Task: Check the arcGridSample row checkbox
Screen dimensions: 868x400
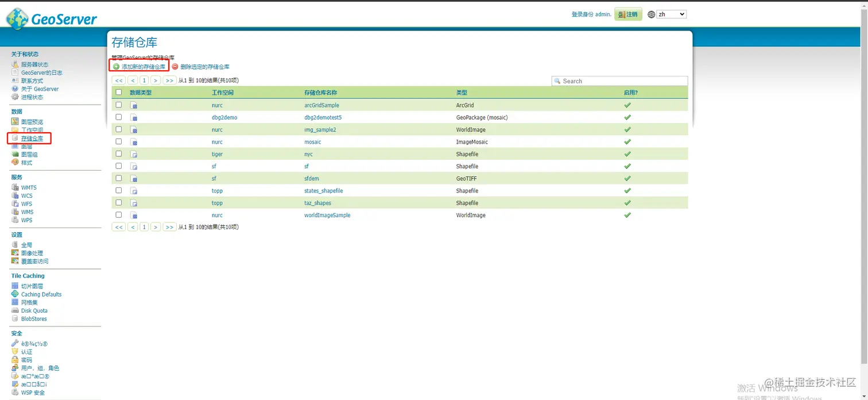Action: pyautogui.click(x=119, y=105)
